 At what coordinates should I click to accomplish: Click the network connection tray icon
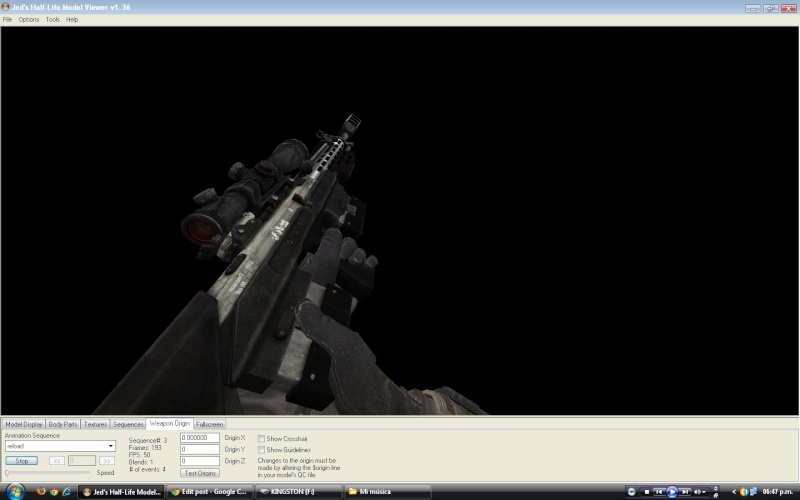pyautogui.click(x=753, y=492)
